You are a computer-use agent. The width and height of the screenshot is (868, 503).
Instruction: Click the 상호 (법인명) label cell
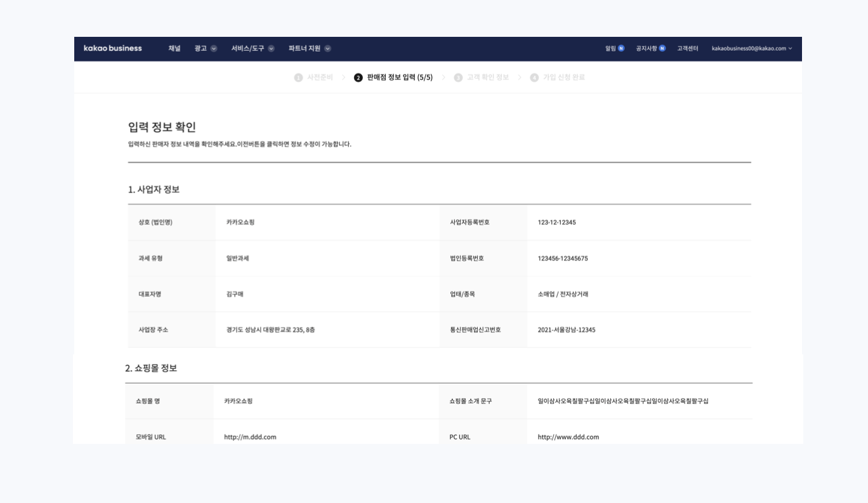(171, 222)
